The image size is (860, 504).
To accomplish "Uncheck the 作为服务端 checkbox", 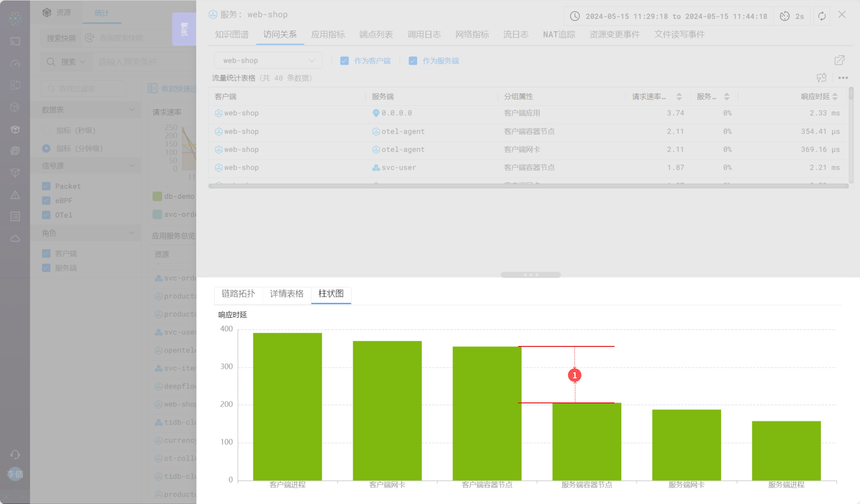I will tap(413, 61).
